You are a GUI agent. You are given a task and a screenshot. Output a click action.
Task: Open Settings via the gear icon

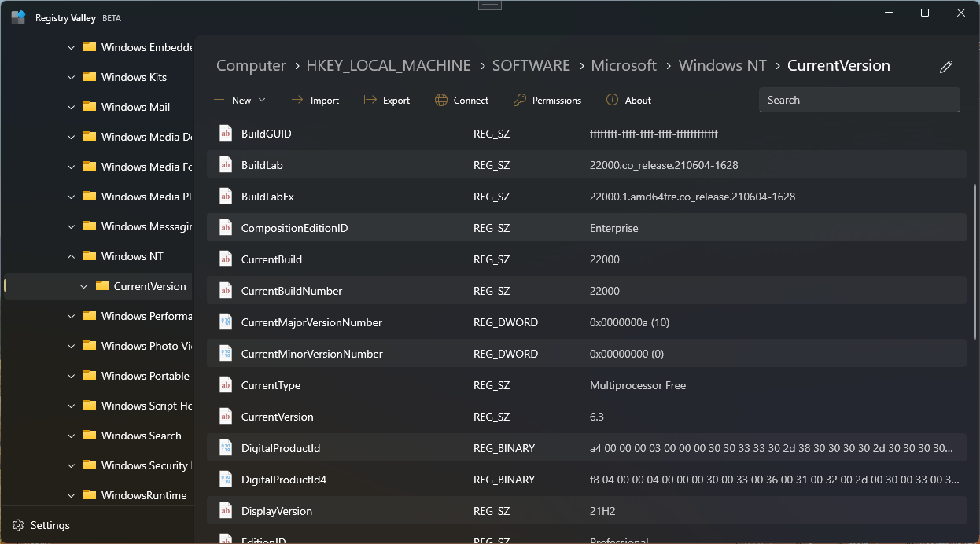point(19,525)
